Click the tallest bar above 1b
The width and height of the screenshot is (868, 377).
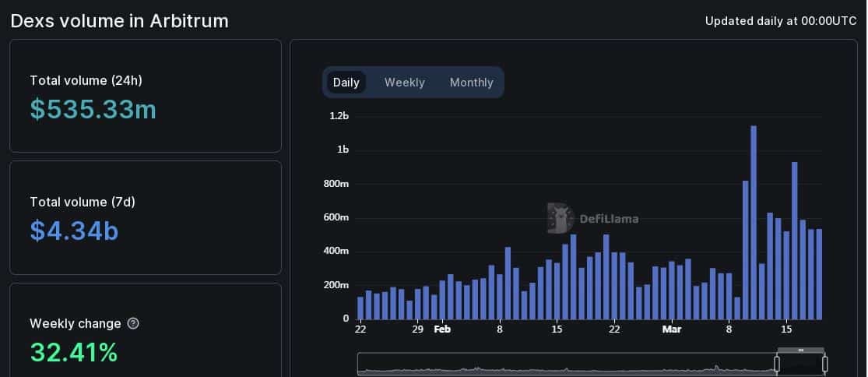(x=754, y=223)
